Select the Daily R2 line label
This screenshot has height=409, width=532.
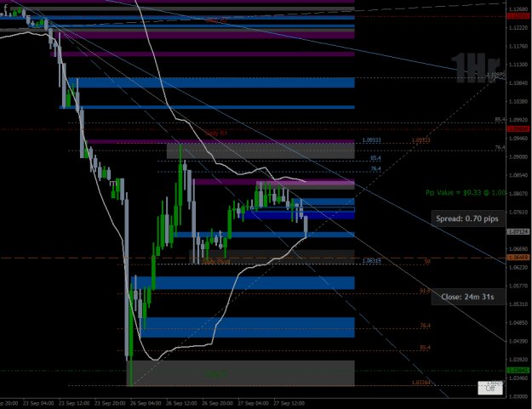(x=216, y=20)
